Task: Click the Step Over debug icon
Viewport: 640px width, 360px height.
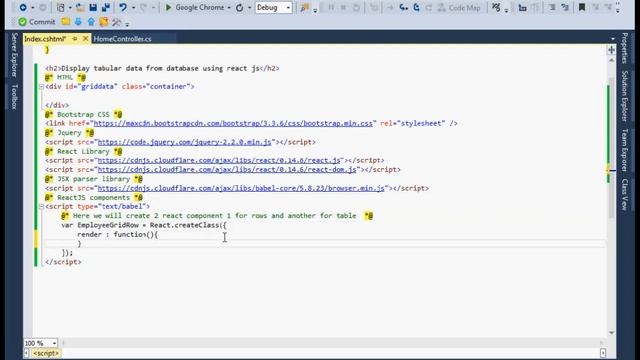Action: tap(416, 7)
